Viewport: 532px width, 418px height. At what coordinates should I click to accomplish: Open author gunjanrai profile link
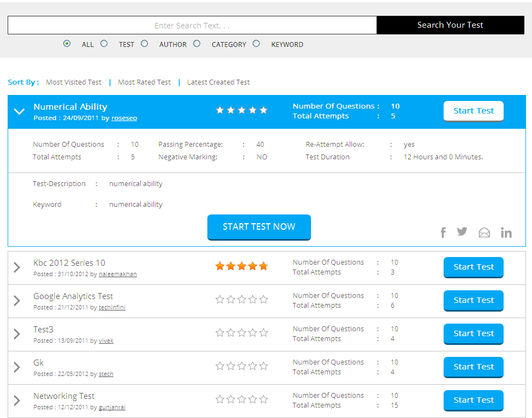[x=112, y=407]
